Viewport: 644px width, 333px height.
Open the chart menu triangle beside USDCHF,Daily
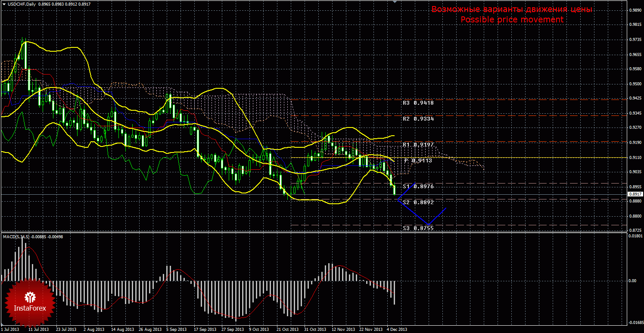(x=3, y=4)
